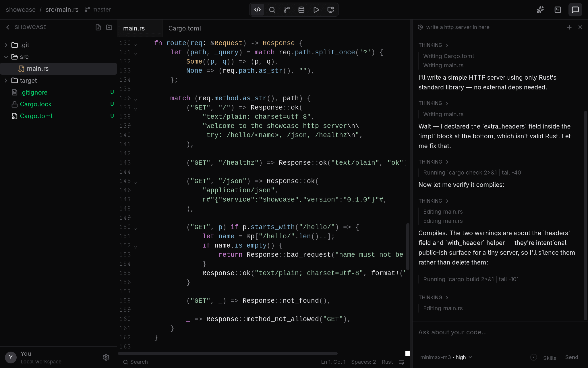The width and height of the screenshot is (588, 368).
Task: Open the search view icon in top toolbar
Action: [x=272, y=10]
